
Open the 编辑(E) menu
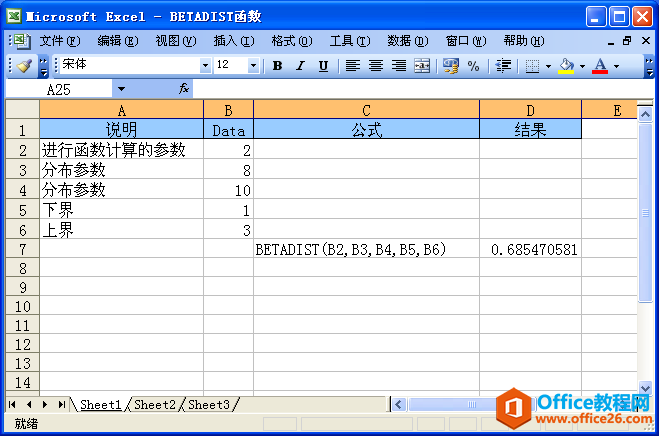tap(118, 41)
